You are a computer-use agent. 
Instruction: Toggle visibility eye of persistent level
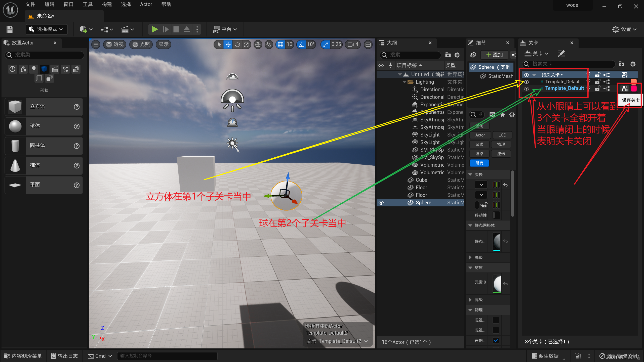tap(526, 75)
